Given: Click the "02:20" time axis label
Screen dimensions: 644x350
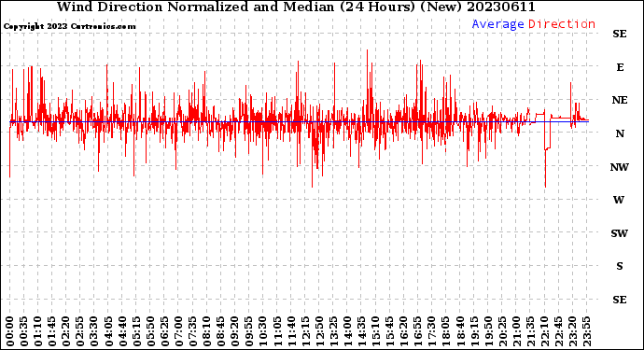Looking at the screenshot, I should [66, 331].
